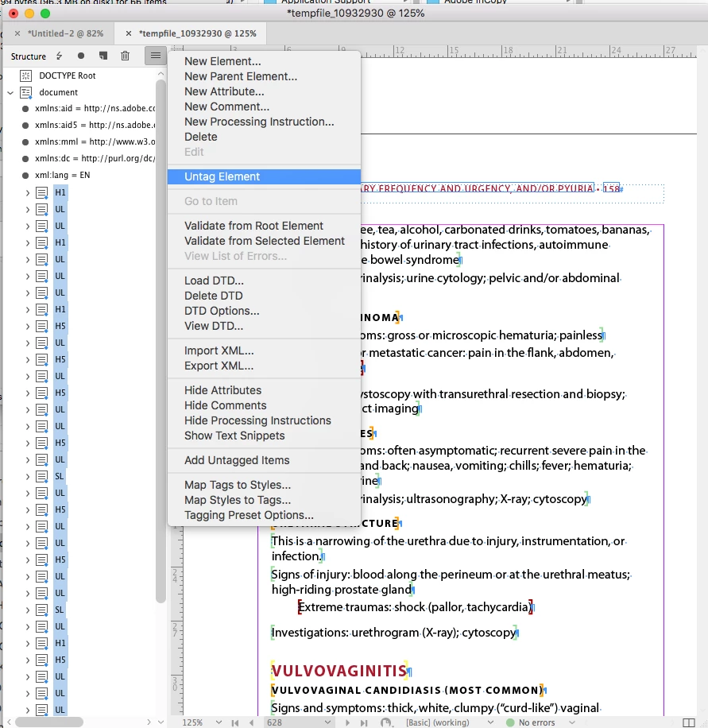The height and width of the screenshot is (728, 708).
Task: Open Map Styles to Tags...
Action: point(238,500)
